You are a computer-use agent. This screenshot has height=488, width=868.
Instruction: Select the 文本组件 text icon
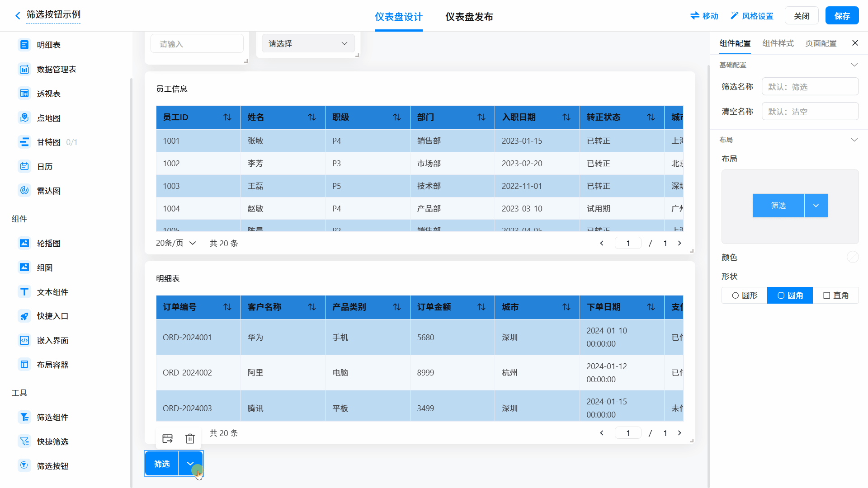coord(24,292)
